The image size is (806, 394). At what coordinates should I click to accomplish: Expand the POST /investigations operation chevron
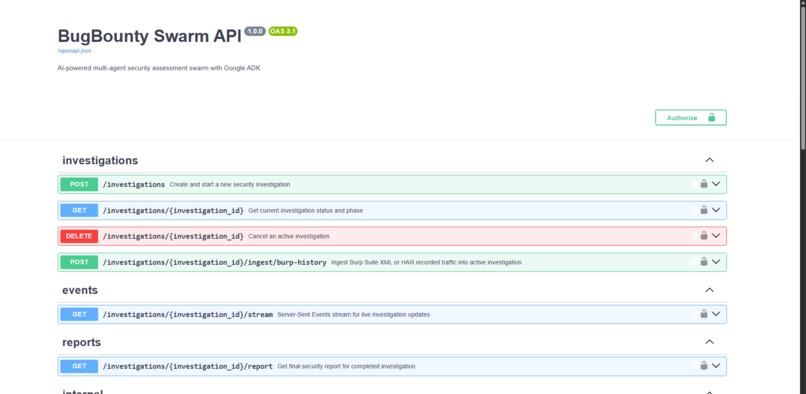pos(716,184)
